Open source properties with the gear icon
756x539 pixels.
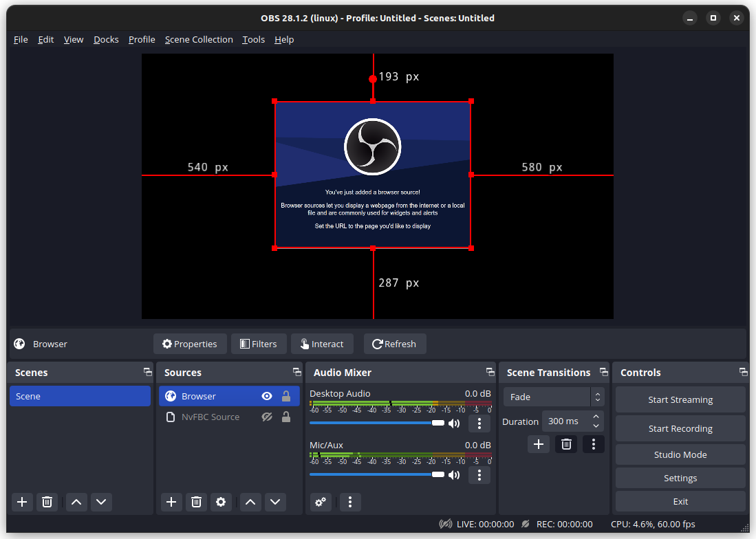(x=221, y=502)
